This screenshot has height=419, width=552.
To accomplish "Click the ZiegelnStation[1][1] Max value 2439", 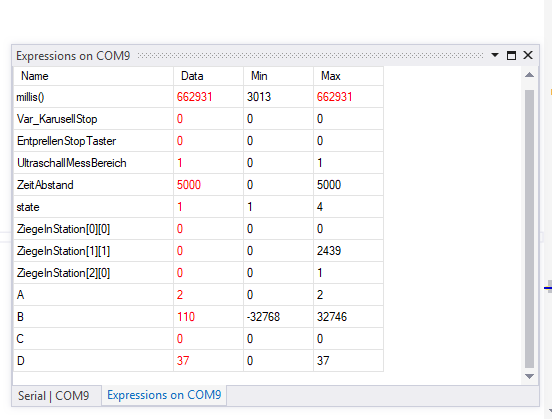I will (329, 251).
